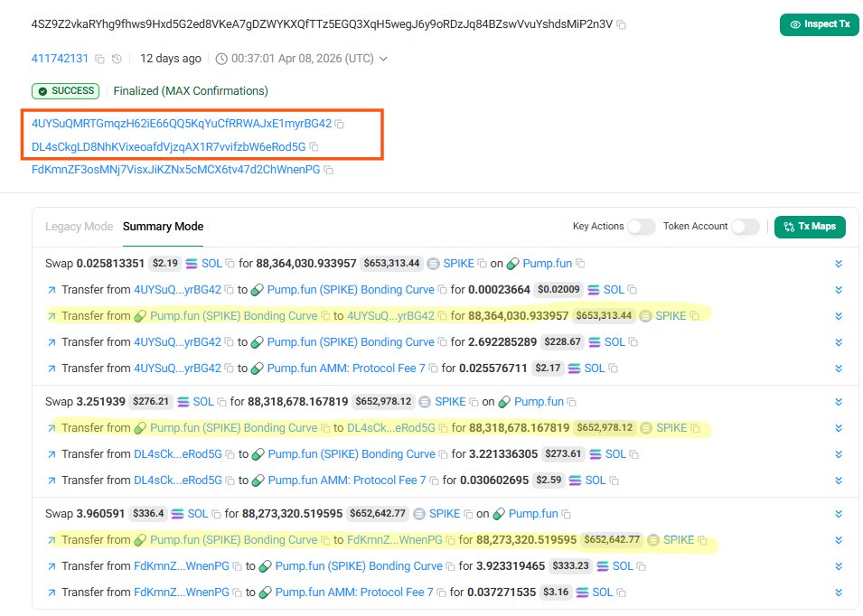The width and height of the screenshot is (863, 616).
Task: Copy SOL in the 3.221336305 transfer row
Action: pos(634,455)
